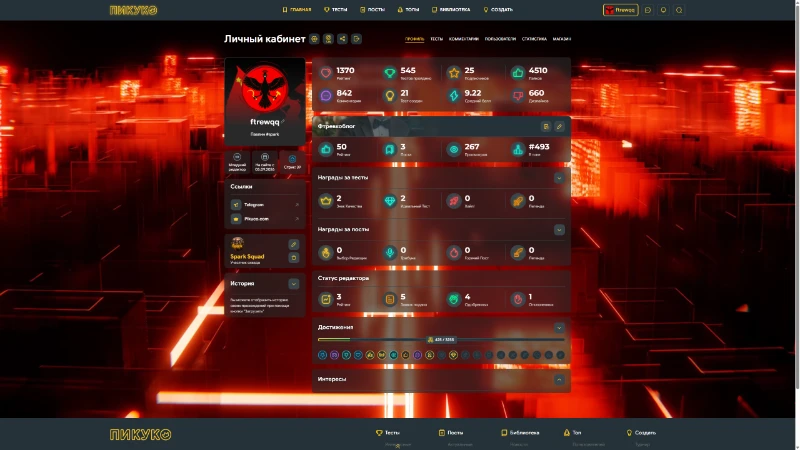The image size is (800, 450).
Task: Click the eagle avatar profile picture
Action: (x=265, y=88)
